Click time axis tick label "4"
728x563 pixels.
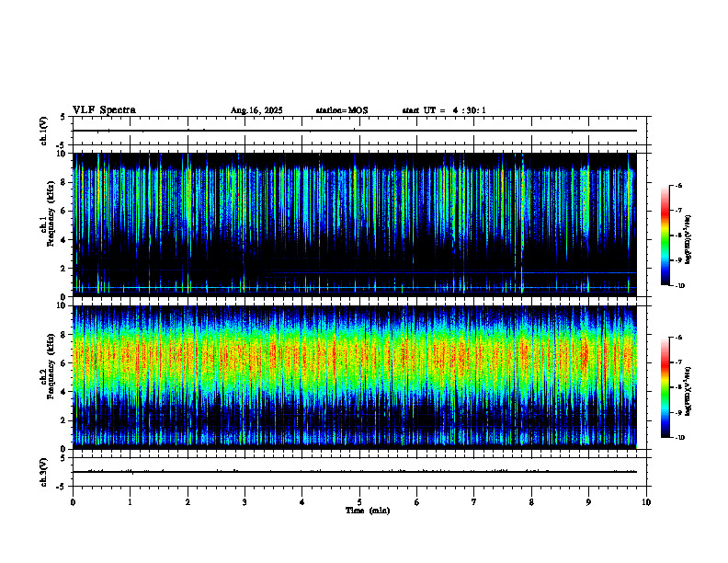pos(302,502)
